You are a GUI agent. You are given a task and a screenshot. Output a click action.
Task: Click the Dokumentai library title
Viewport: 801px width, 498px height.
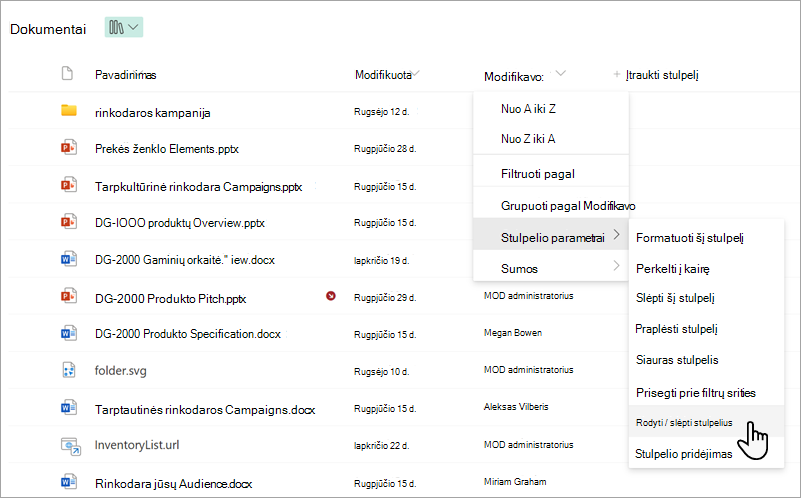click(48, 29)
